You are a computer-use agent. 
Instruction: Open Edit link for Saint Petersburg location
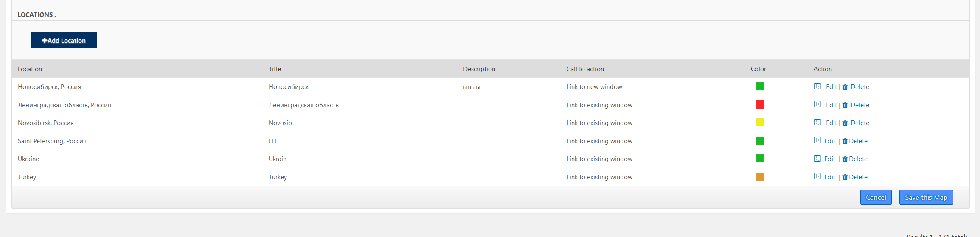[830, 141]
